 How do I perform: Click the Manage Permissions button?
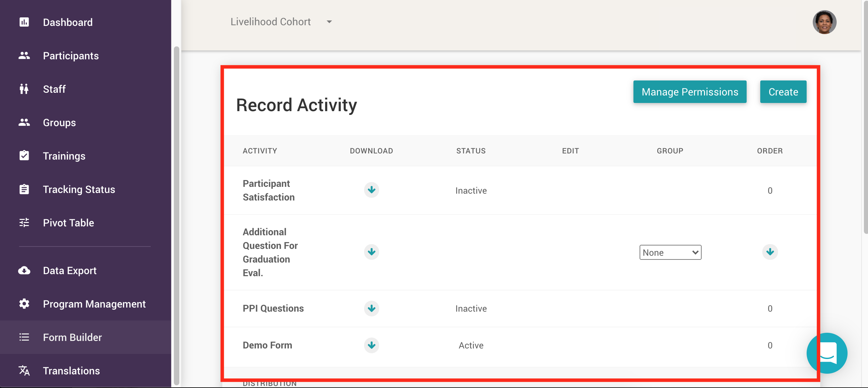coord(690,92)
